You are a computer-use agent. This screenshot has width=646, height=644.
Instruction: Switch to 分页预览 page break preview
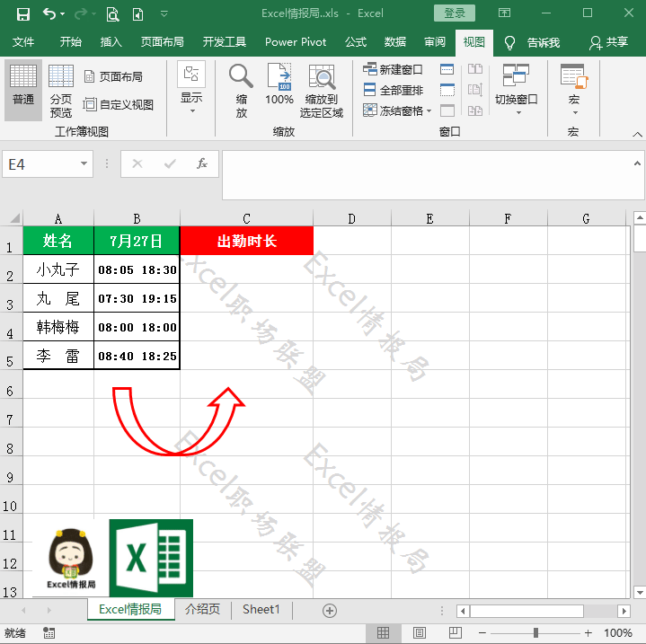tap(61, 91)
